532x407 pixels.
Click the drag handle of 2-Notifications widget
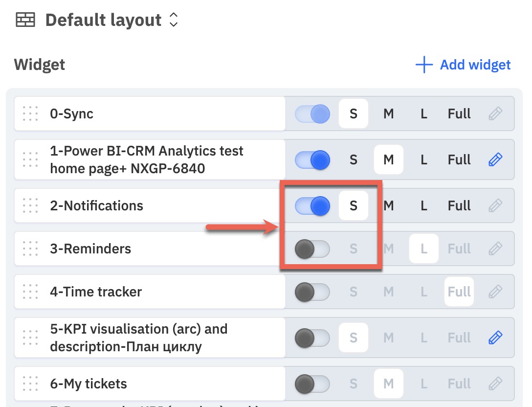(x=30, y=205)
